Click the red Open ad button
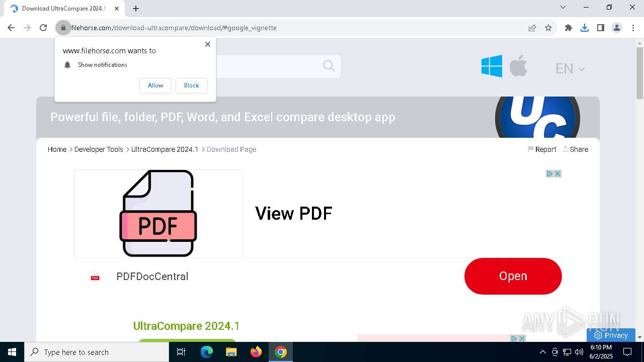This screenshot has width=644, height=362. (513, 276)
